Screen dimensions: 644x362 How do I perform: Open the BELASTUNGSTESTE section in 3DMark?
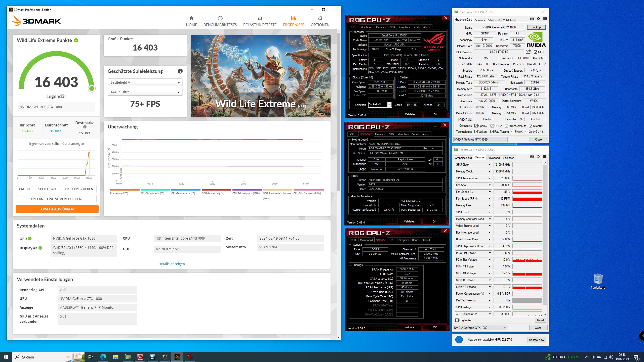260,21
